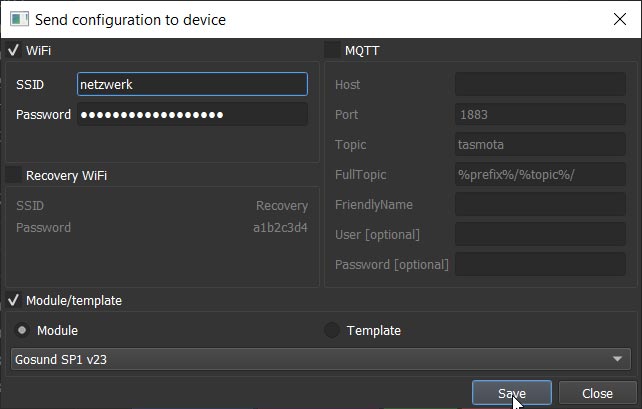Select the Template radio button
The image size is (642, 409).
(332, 330)
